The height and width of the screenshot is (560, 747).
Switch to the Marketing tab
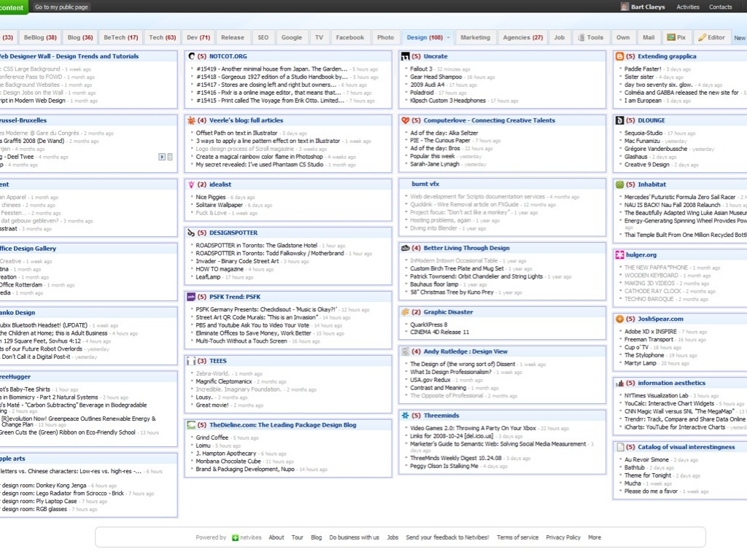coord(475,37)
